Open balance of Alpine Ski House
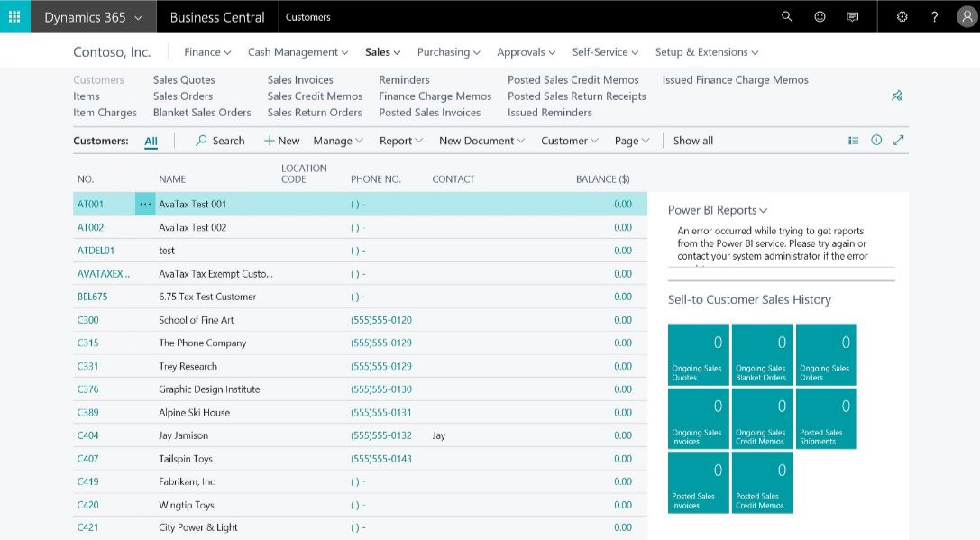The height and width of the screenshot is (540, 980). [x=622, y=413]
